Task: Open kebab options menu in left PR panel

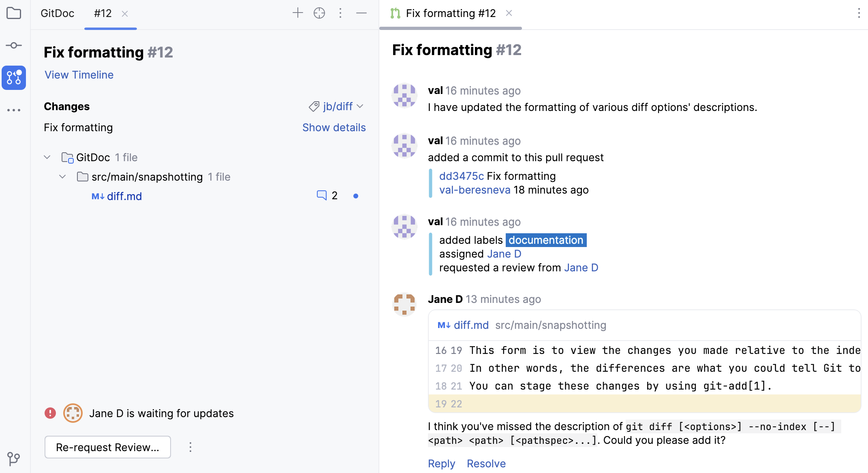Action: coord(340,13)
